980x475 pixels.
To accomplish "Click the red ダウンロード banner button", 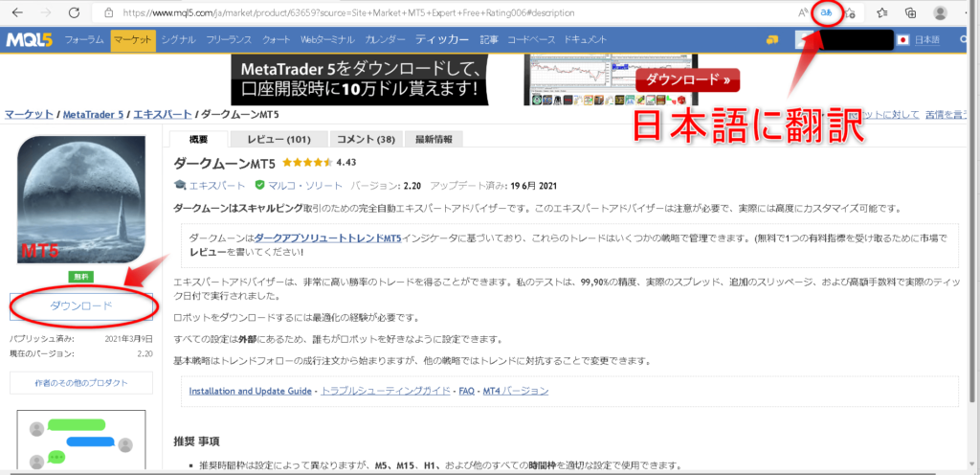I will click(x=687, y=79).
